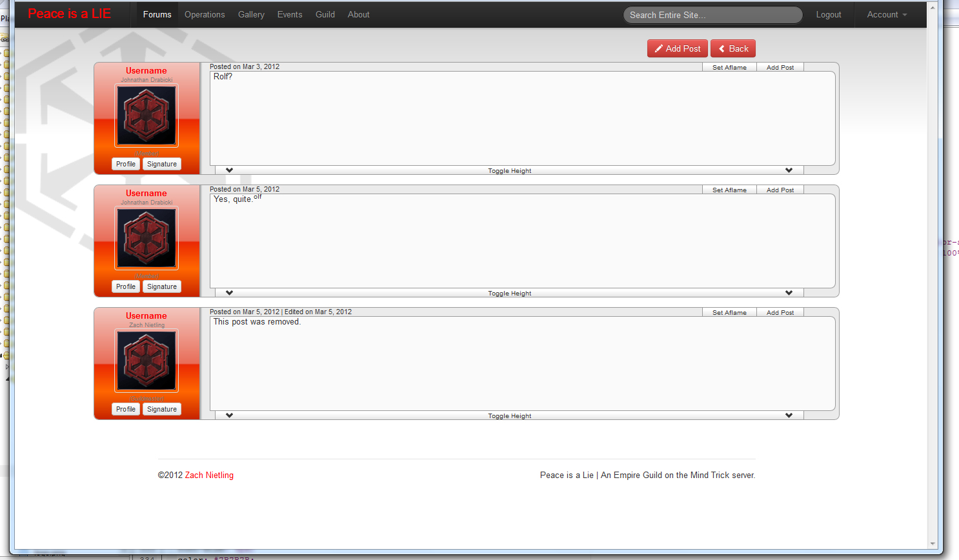Click the Zach Nietling footer link

coord(209,475)
